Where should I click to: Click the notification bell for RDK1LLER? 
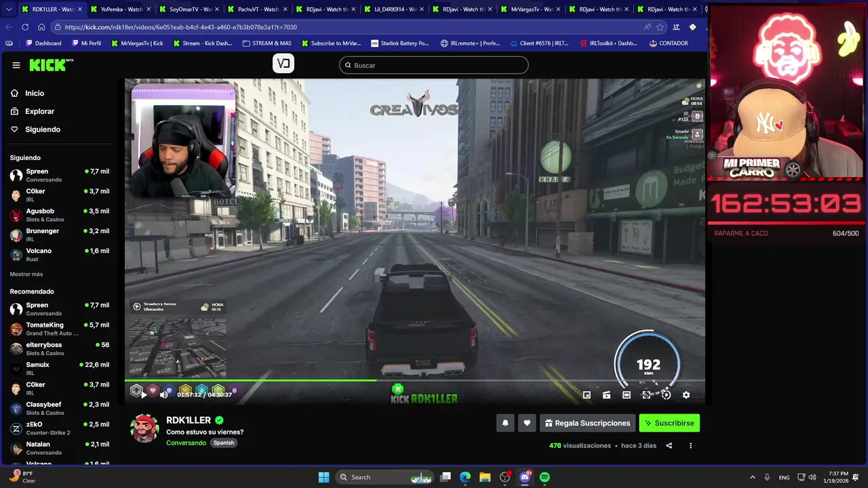click(505, 423)
